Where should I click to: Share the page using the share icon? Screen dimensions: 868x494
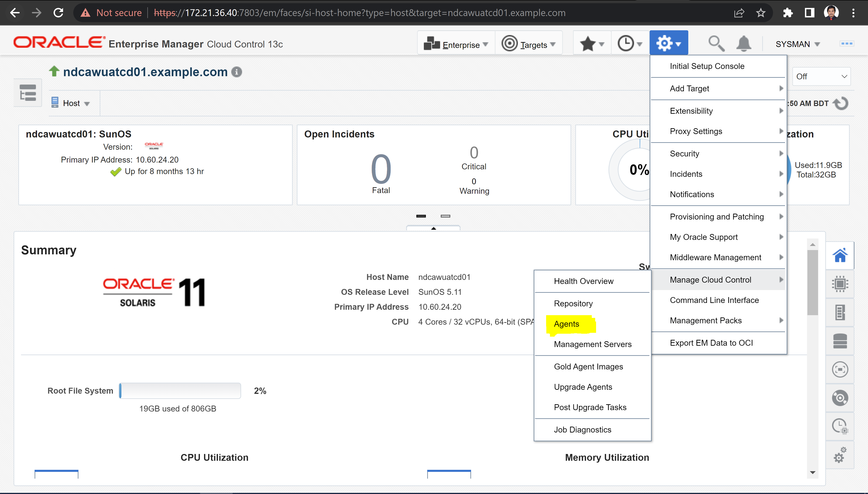[x=739, y=13]
